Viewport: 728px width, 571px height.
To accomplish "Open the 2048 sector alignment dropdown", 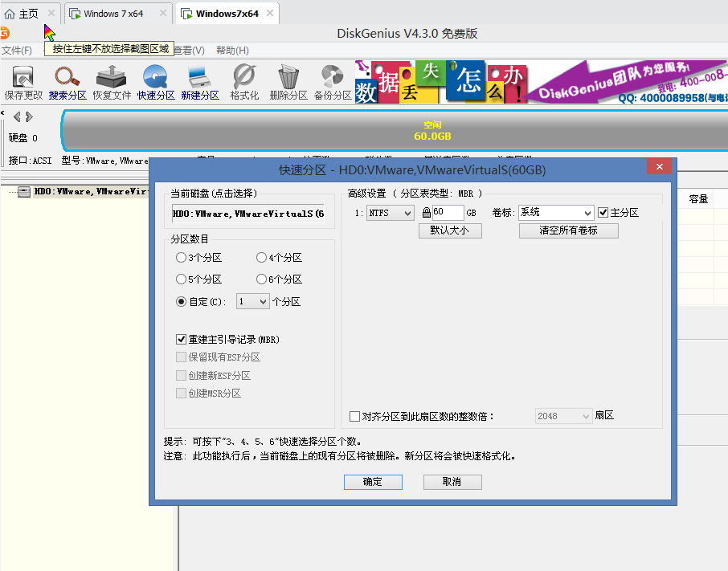I will pyautogui.click(x=563, y=416).
